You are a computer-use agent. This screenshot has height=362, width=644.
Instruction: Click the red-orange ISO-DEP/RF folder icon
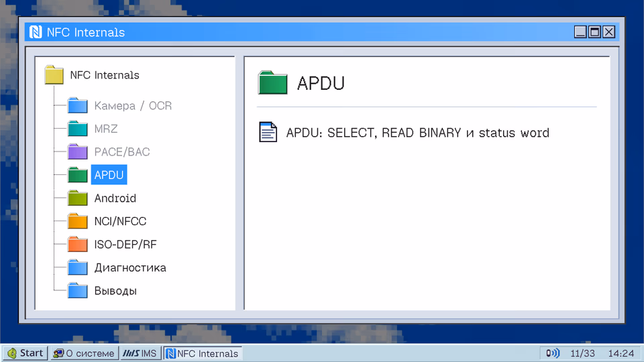(x=78, y=244)
